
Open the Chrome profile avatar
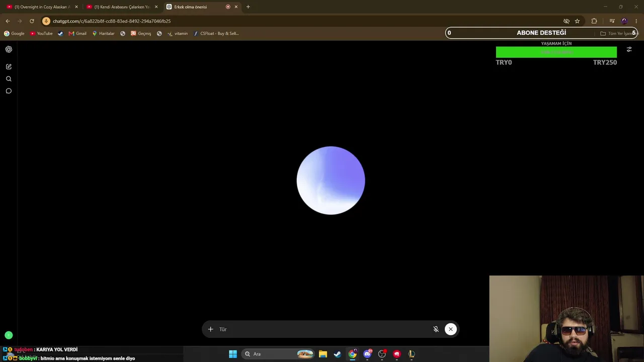[x=624, y=21]
